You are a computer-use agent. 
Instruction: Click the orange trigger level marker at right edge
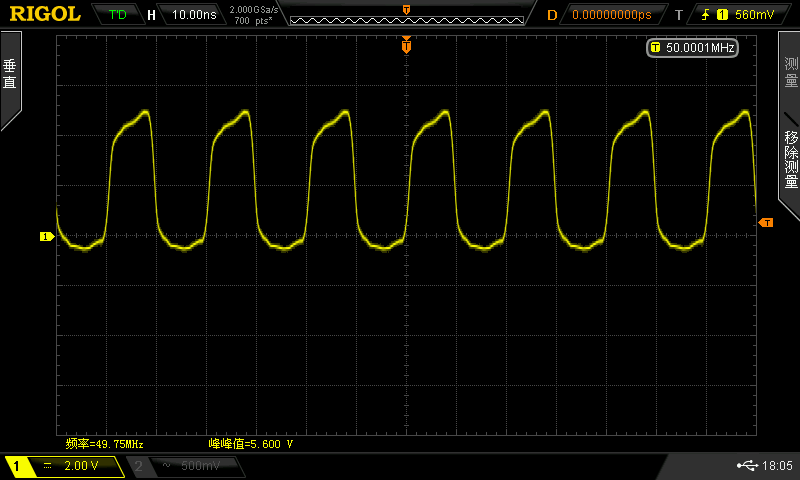[766, 222]
